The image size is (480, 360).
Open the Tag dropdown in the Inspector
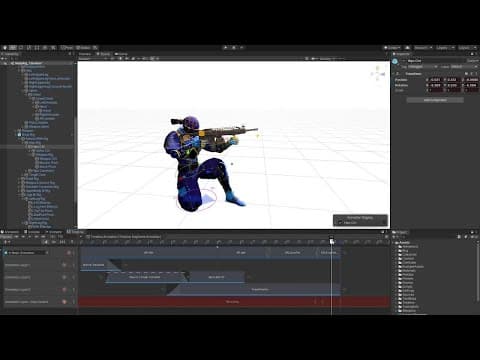[423, 67]
